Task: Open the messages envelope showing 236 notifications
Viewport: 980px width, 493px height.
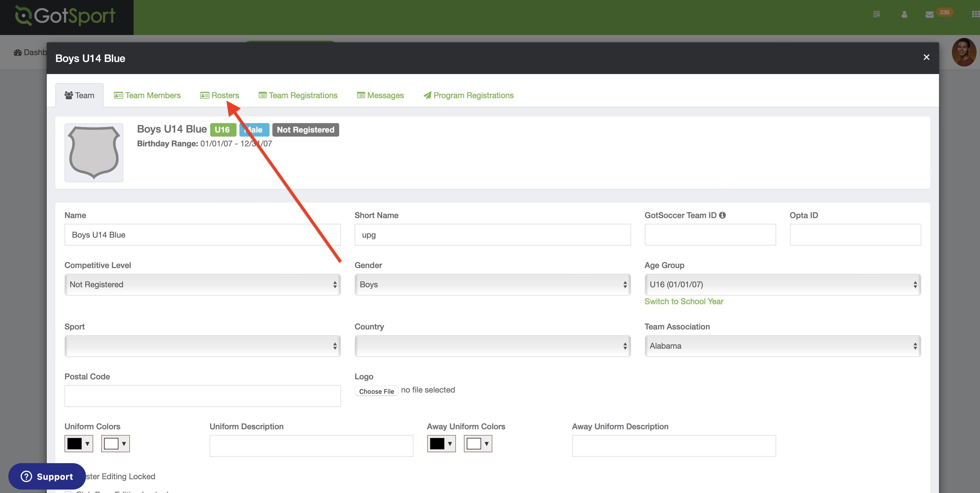Action: pyautogui.click(x=930, y=14)
